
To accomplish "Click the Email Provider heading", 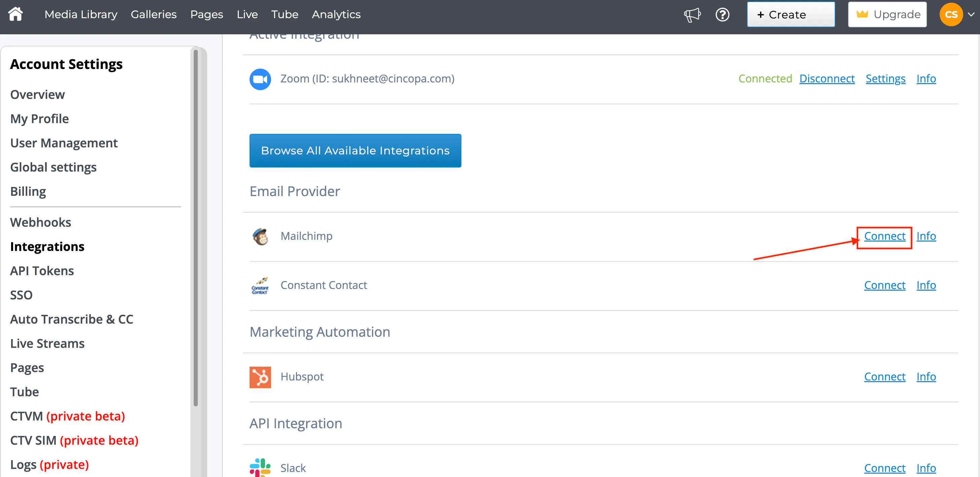I will click(295, 191).
